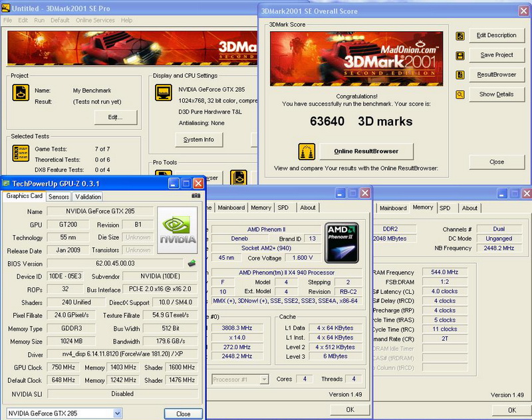The image size is (532, 420).
Task: Click the Bandwidth 179.6 GB/s field
Action: (170, 342)
